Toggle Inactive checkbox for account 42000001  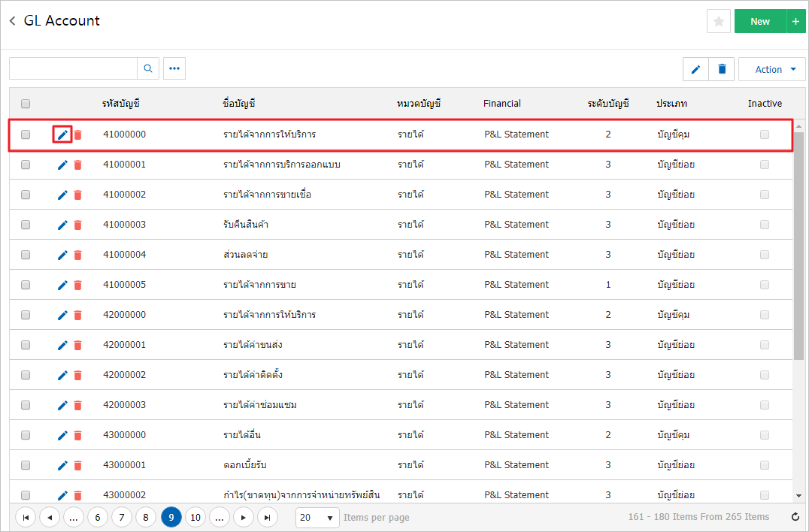click(765, 345)
